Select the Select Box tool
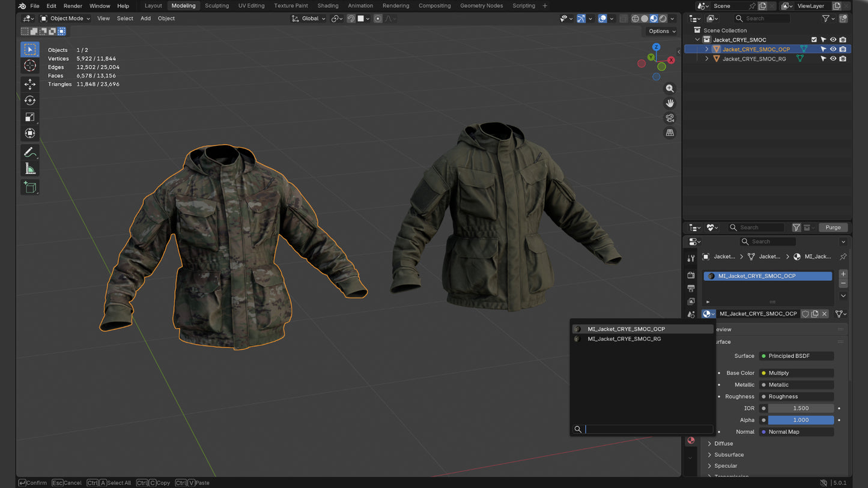Viewport: 868px width, 488px height. pos(30,49)
